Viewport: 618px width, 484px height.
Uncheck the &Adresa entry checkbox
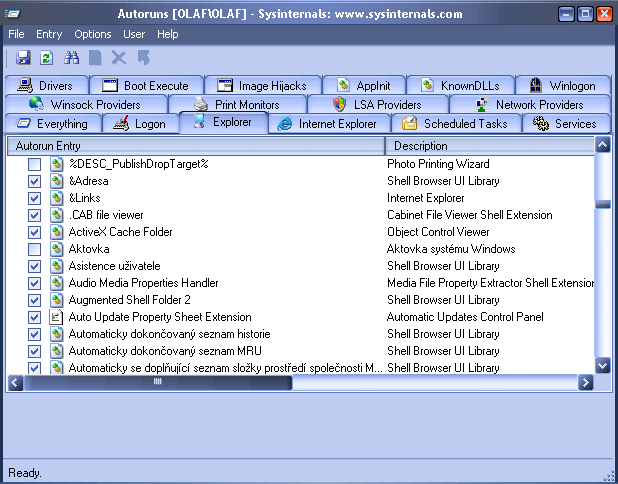(34, 181)
